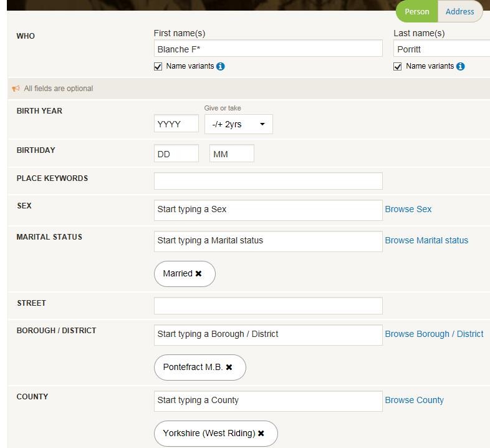Click the megaphone icon beside optional notice

tap(16, 89)
